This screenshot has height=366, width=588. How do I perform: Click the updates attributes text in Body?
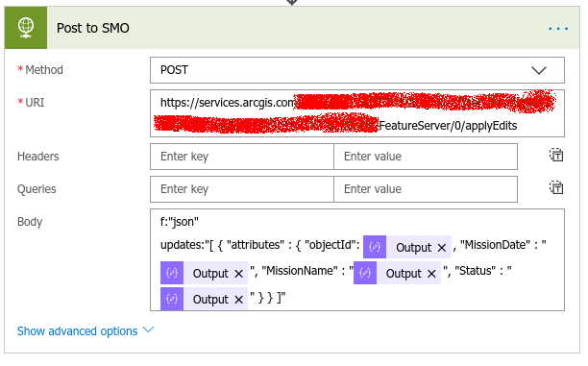[259, 245]
